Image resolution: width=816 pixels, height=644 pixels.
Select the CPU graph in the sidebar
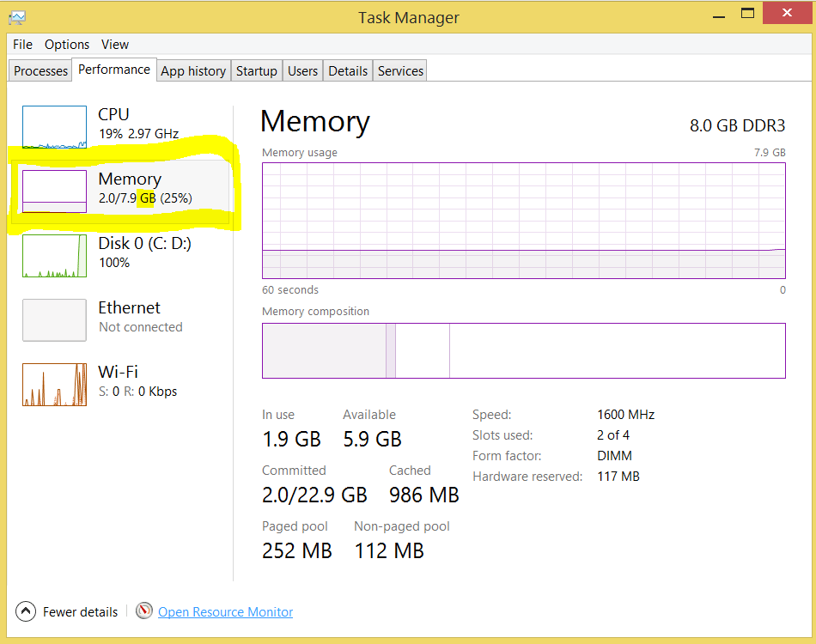(x=54, y=125)
